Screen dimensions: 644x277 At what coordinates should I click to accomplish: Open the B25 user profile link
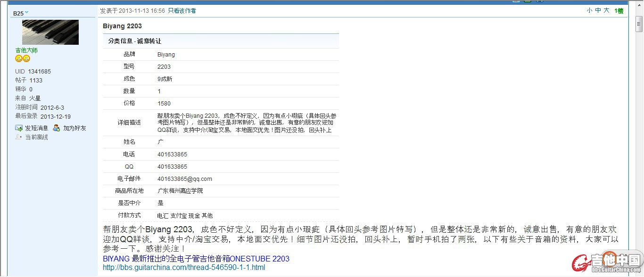coord(18,13)
